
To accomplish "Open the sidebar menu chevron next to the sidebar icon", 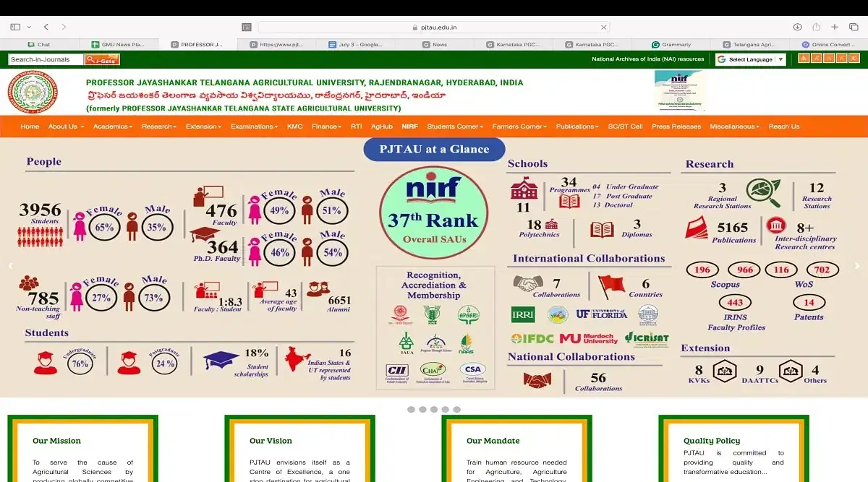I will point(30,27).
